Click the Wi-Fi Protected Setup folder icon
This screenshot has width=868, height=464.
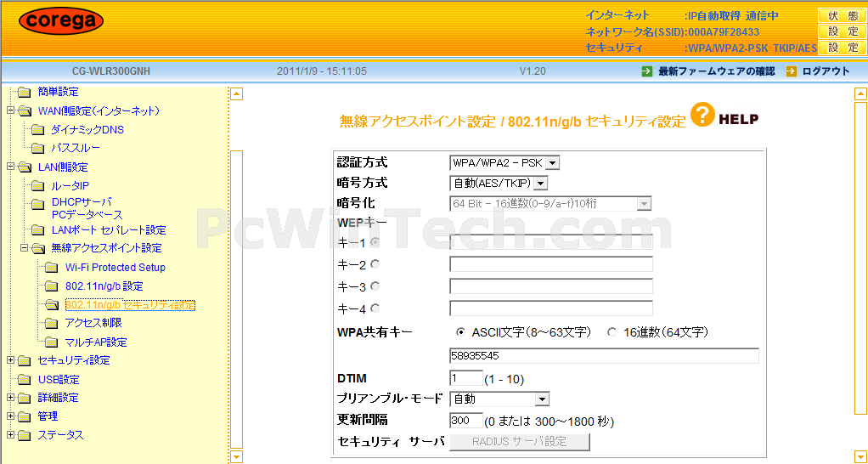tap(52, 268)
